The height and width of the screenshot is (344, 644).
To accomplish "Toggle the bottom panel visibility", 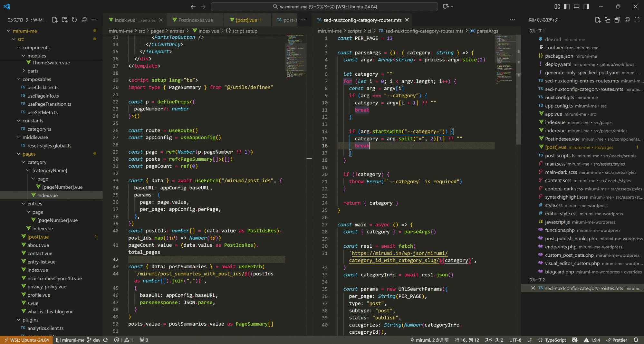I will [576, 6].
